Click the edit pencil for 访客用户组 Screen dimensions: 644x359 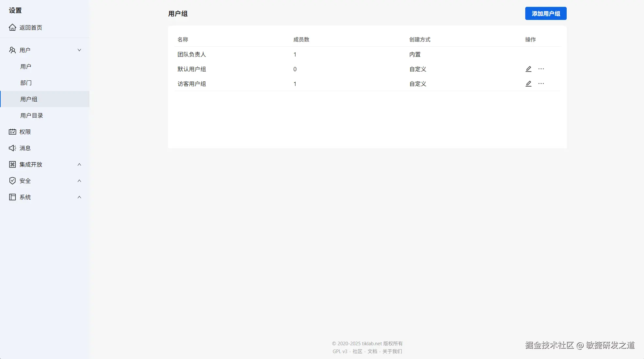[x=528, y=84]
